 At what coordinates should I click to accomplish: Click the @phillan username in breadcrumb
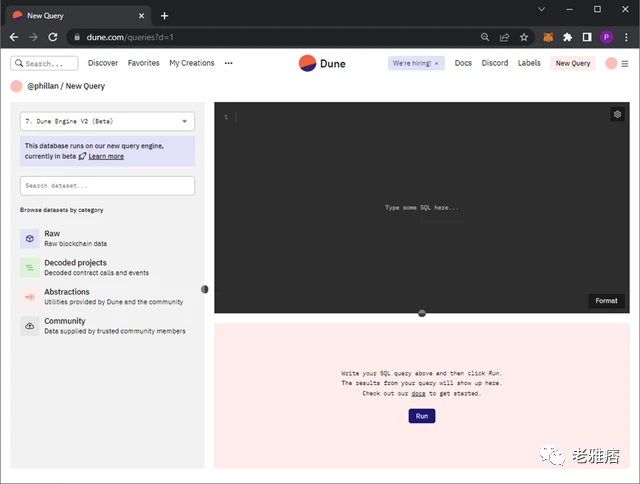[43, 86]
